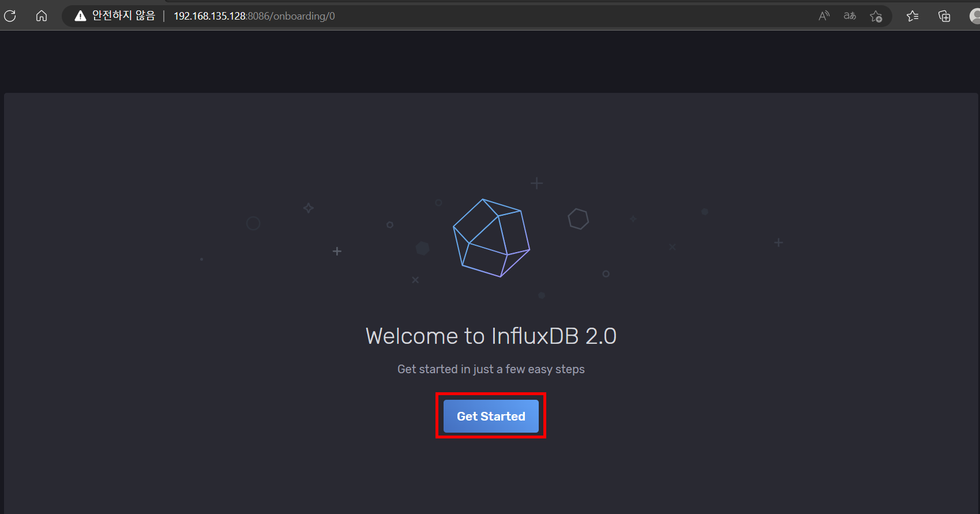
Task: Open the translate page icon
Action: pos(850,16)
